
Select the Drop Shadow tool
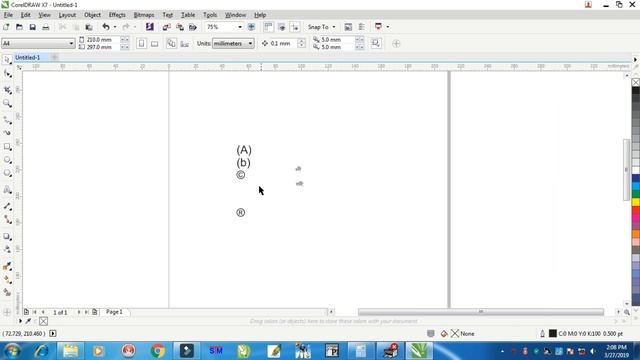pyautogui.click(x=7, y=236)
